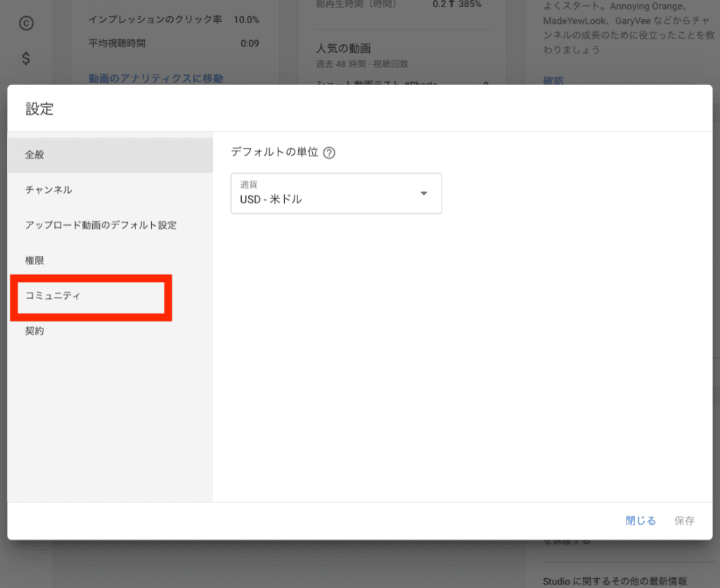The width and height of the screenshot is (720, 588).
Task: Click the 設定 dialog title
Action: (39, 109)
